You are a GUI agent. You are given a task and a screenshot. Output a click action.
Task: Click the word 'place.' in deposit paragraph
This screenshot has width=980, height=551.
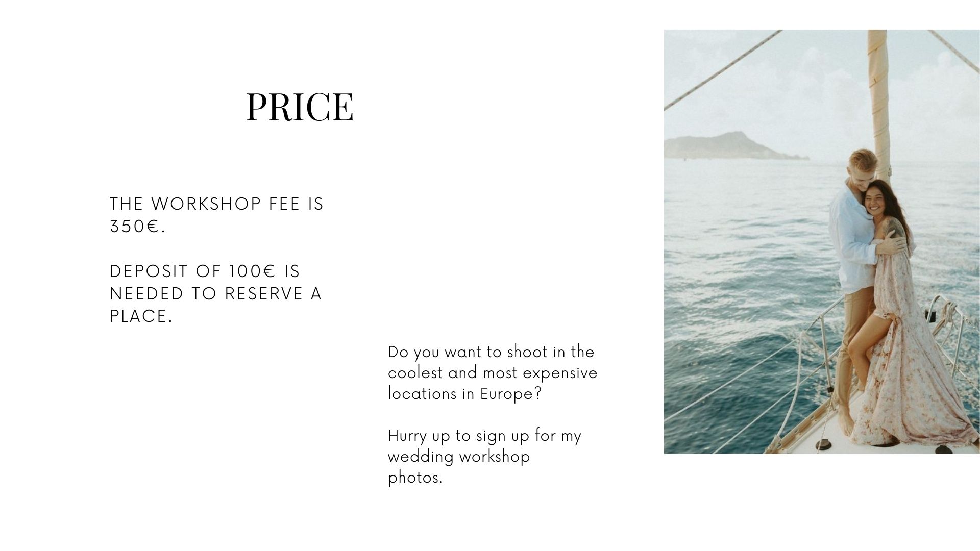[141, 316]
